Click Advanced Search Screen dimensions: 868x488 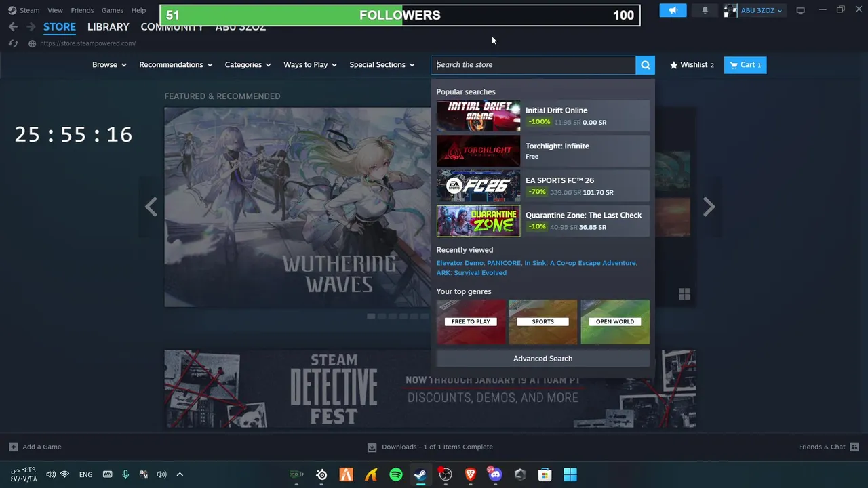point(542,359)
